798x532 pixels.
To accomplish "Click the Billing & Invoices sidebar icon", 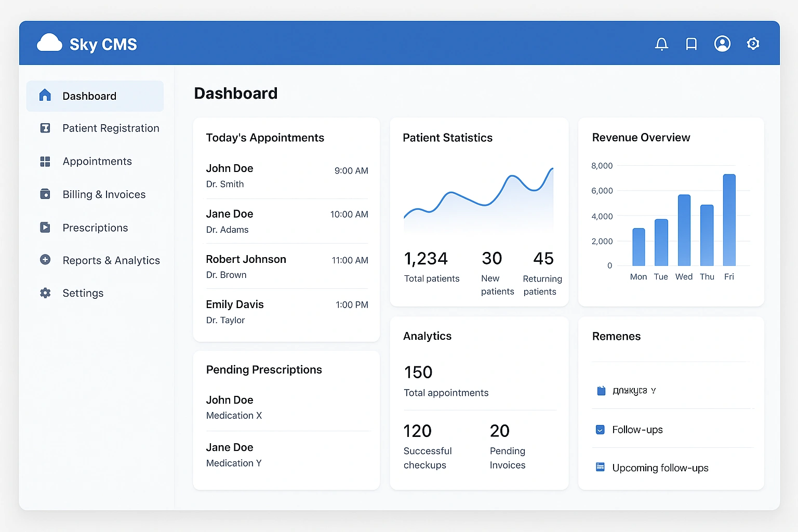I will pos(45,194).
